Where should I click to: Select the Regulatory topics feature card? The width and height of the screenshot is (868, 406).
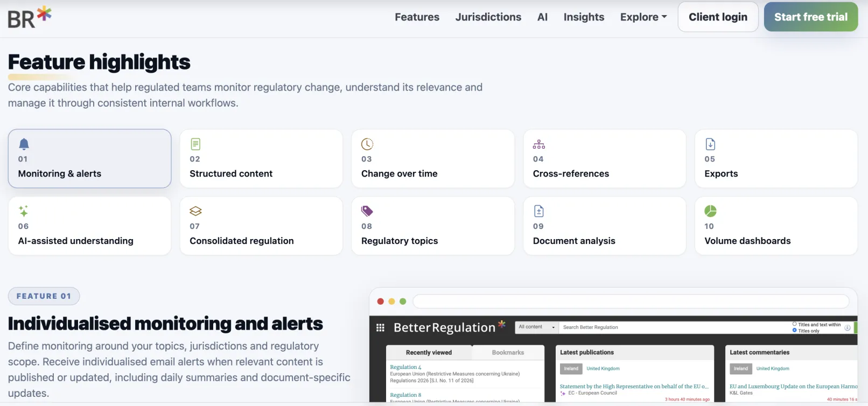pyautogui.click(x=433, y=226)
